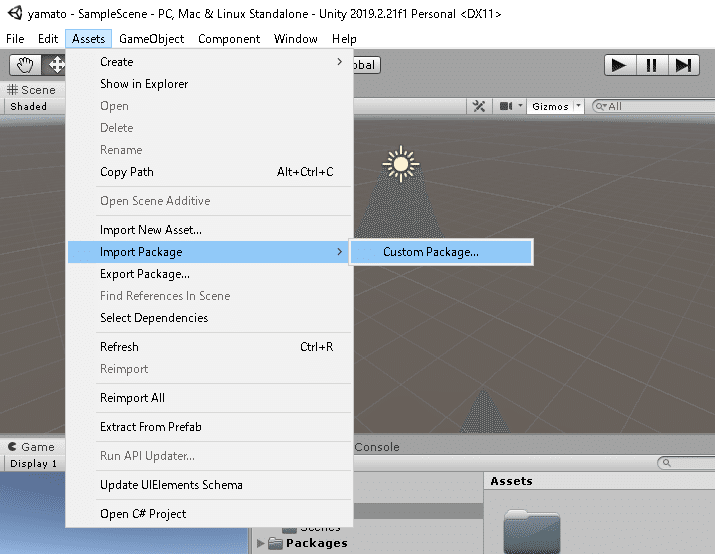Step forward one frame
Screen dimensions: 715x554
(x=683, y=65)
